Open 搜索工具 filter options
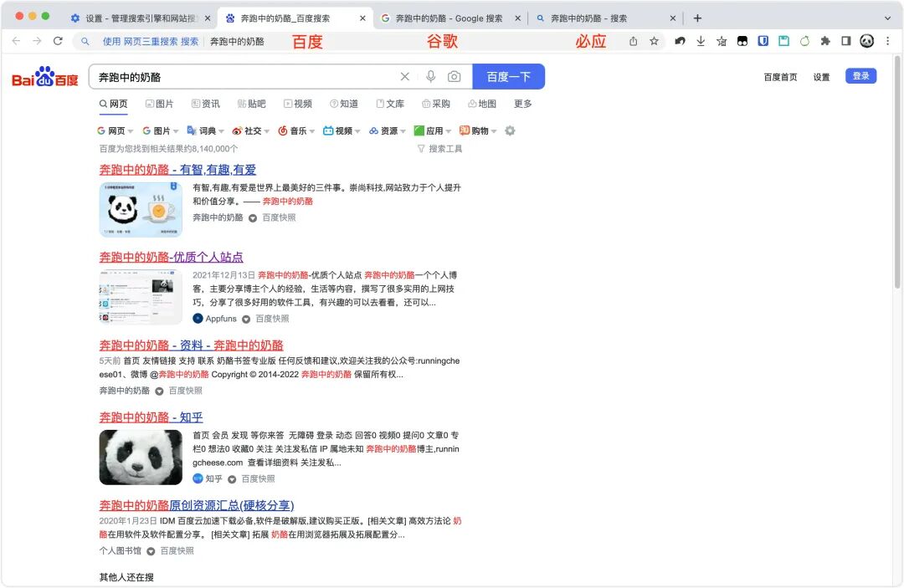Viewport: 904px width, 588px height. click(x=439, y=149)
